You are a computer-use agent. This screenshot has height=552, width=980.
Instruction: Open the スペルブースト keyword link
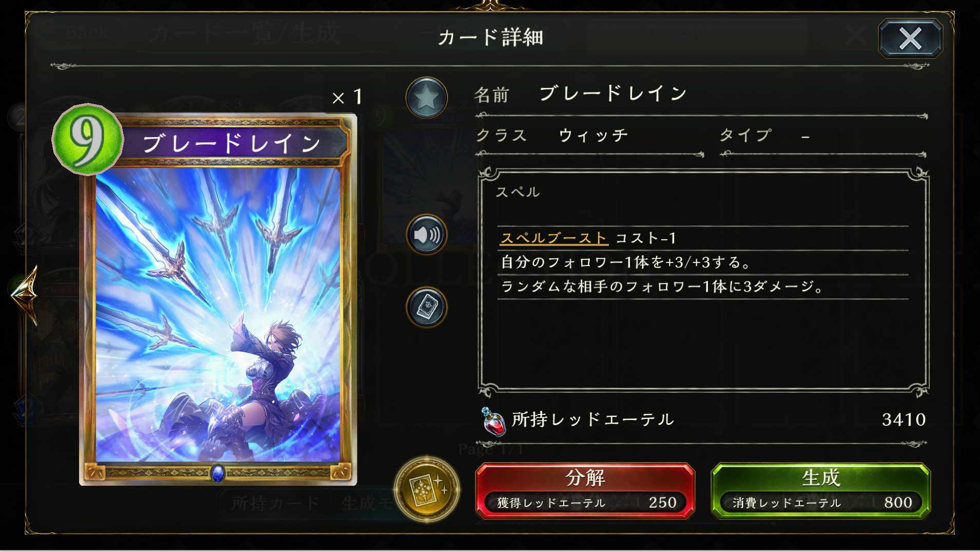tap(554, 238)
